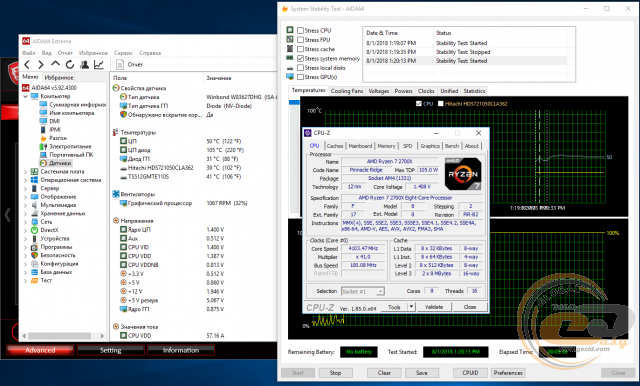The image size is (640, 386).
Task: Click the graph chart icon in AIDA64 toolbar
Action: [x=99, y=64]
